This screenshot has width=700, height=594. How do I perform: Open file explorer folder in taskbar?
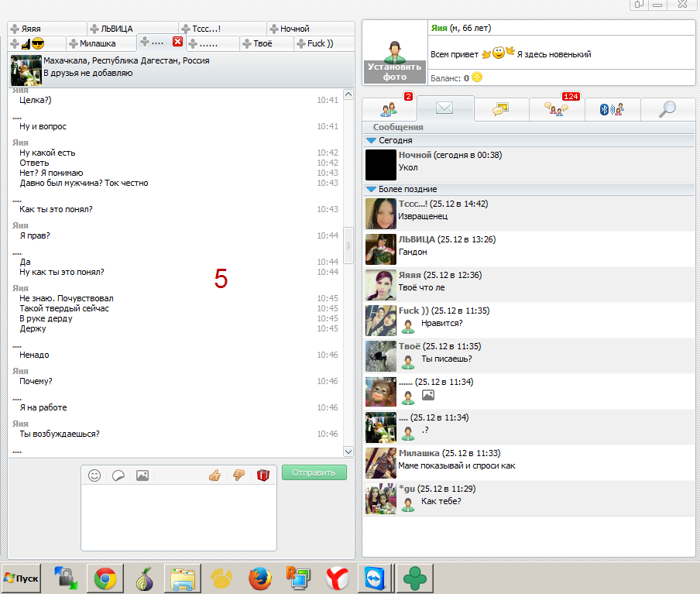183,579
